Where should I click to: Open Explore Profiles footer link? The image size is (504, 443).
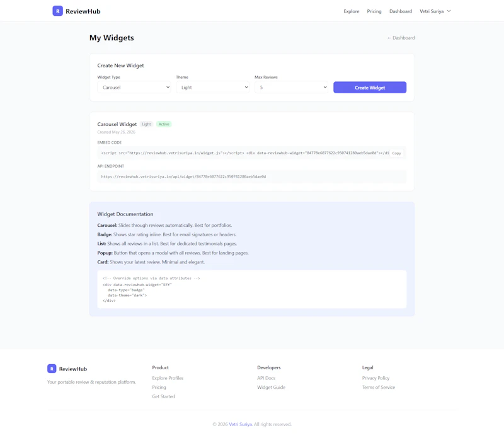tap(168, 378)
